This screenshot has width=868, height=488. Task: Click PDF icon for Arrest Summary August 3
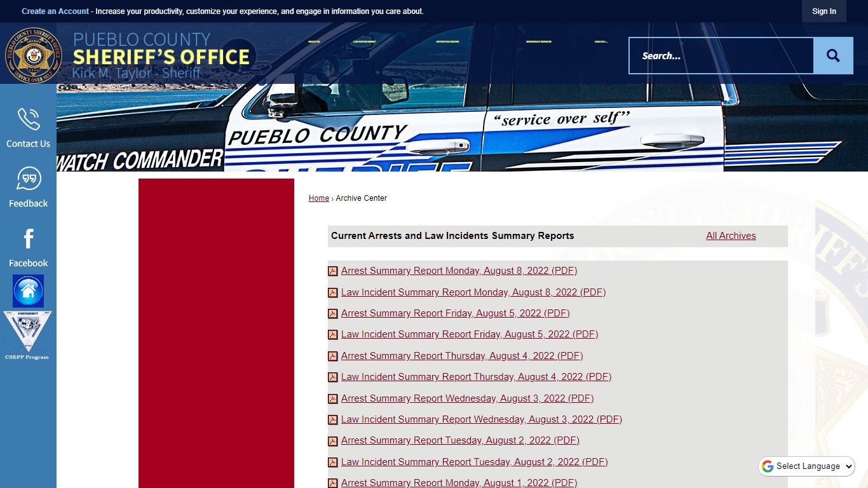pyautogui.click(x=333, y=399)
